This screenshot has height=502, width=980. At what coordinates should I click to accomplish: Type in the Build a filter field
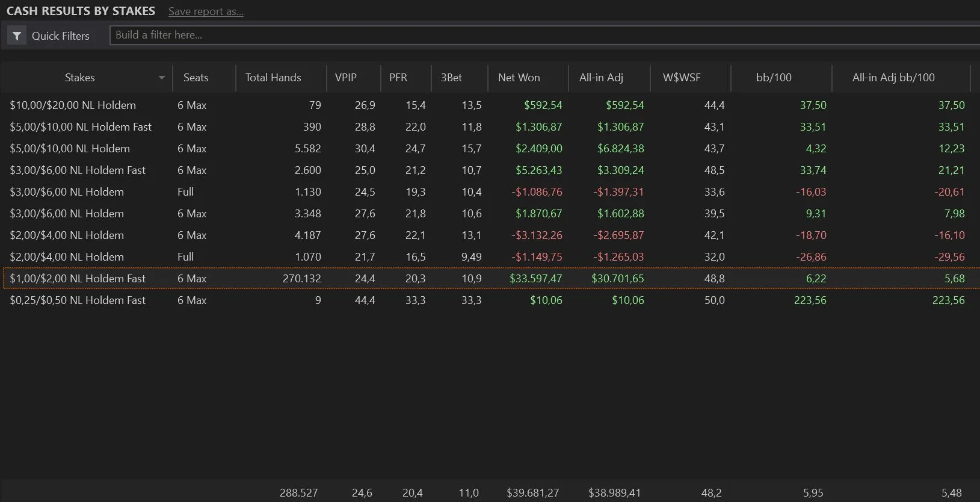coord(541,35)
